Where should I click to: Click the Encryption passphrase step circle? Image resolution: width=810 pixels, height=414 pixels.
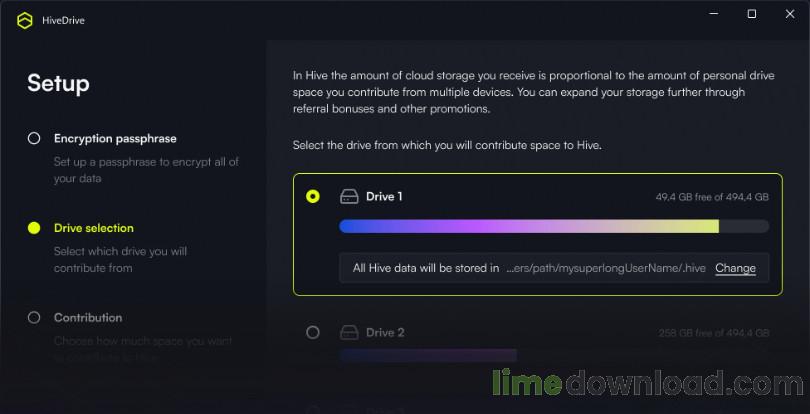[x=34, y=139]
